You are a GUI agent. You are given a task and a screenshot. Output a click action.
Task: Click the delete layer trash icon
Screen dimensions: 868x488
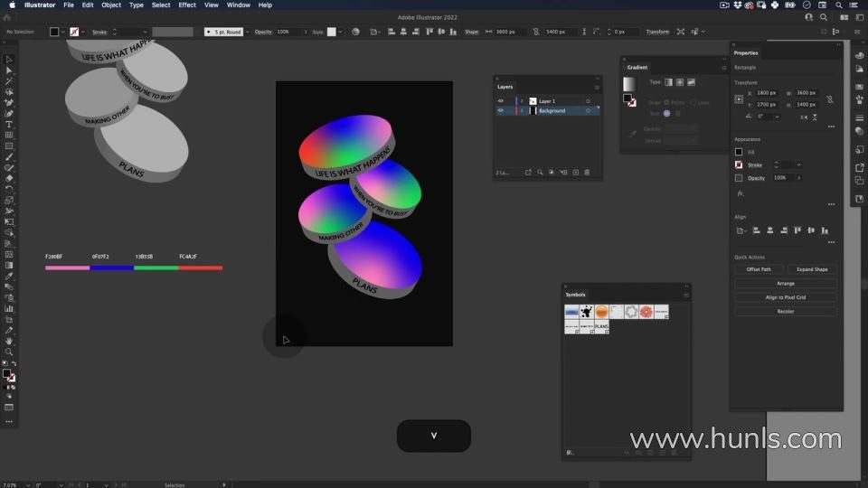tap(587, 173)
